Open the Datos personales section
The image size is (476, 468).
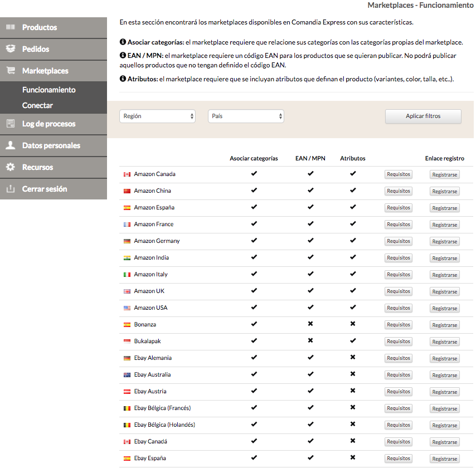[x=54, y=145]
